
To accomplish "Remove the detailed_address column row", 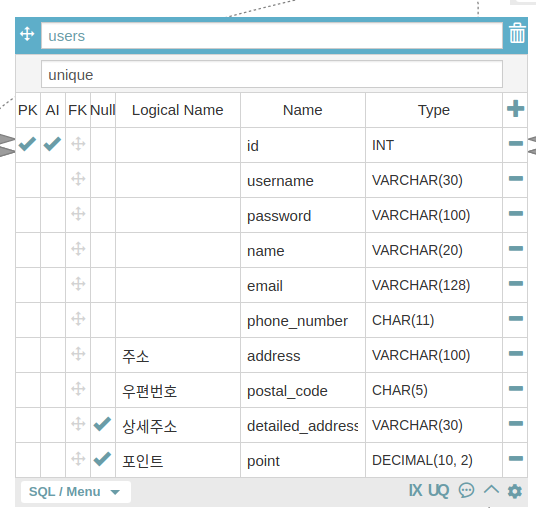I will [515, 424].
